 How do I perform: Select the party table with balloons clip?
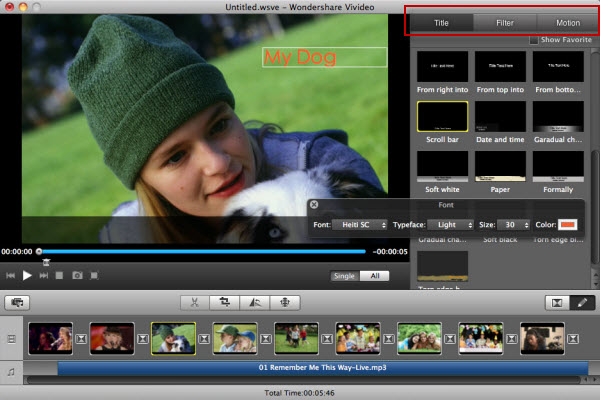(481, 339)
